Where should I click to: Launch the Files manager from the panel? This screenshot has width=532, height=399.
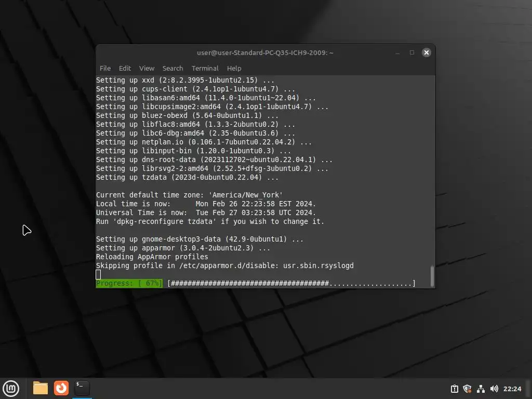[41, 388]
